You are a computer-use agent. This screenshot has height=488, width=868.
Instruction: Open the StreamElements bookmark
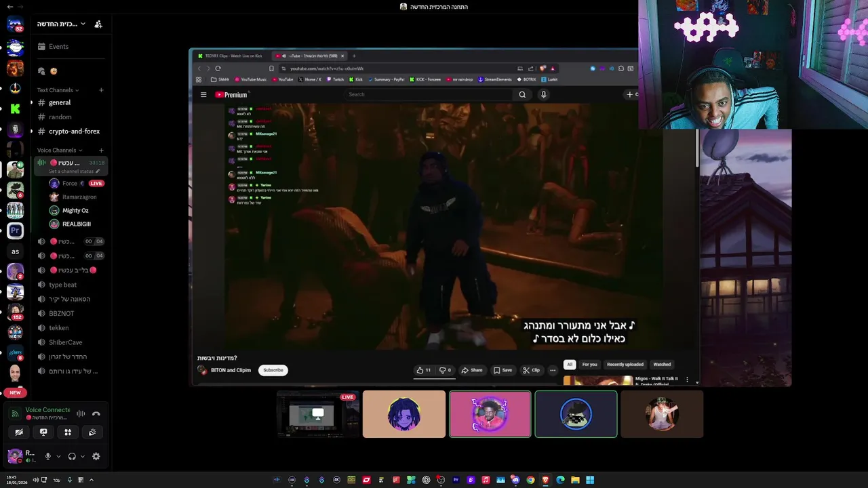[x=495, y=79]
